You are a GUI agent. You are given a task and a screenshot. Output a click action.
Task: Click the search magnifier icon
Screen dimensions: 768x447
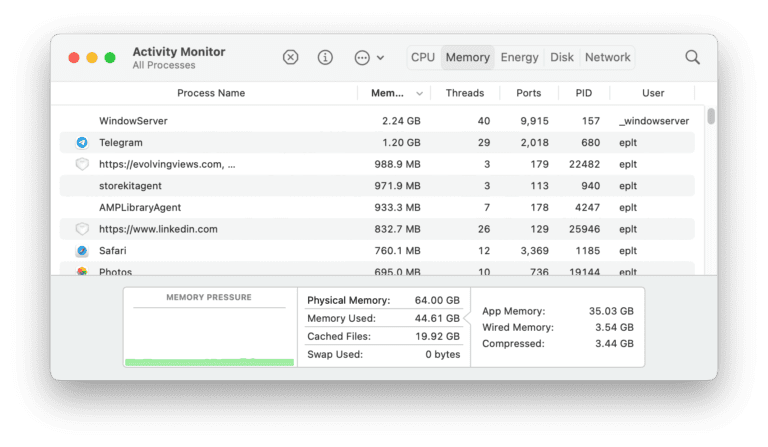(692, 57)
